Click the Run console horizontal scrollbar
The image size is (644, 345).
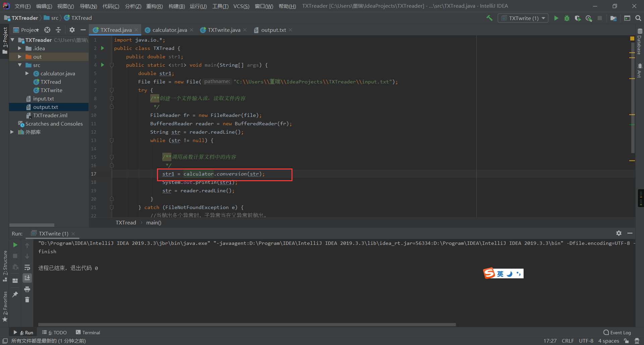[x=247, y=325]
